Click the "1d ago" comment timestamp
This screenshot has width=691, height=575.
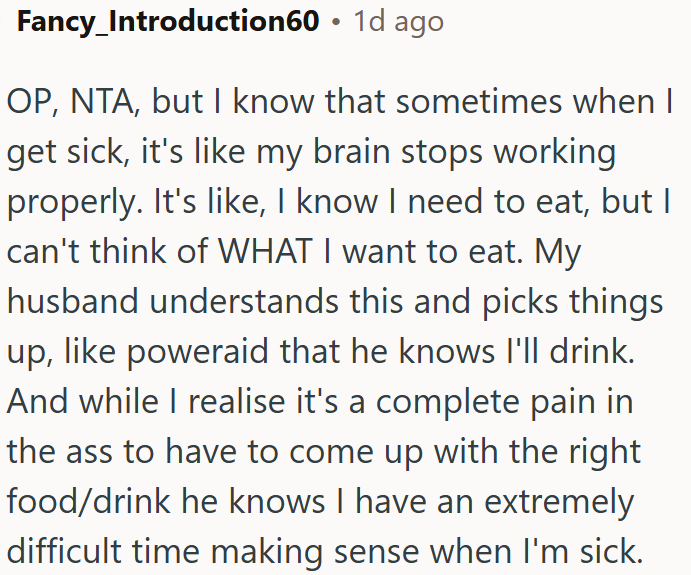click(398, 22)
